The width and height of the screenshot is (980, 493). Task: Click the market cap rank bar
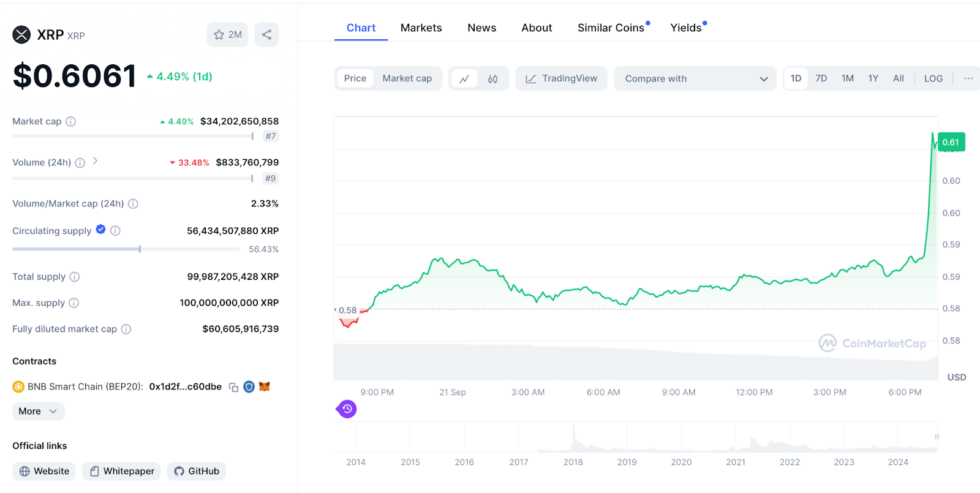(x=133, y=136)
